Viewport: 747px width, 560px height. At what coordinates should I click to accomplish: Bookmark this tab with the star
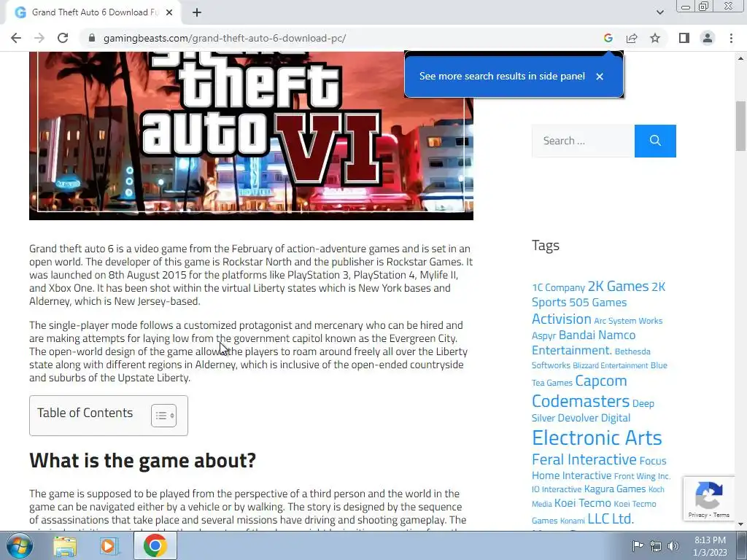pyautogui.click(x=655, y=38)
